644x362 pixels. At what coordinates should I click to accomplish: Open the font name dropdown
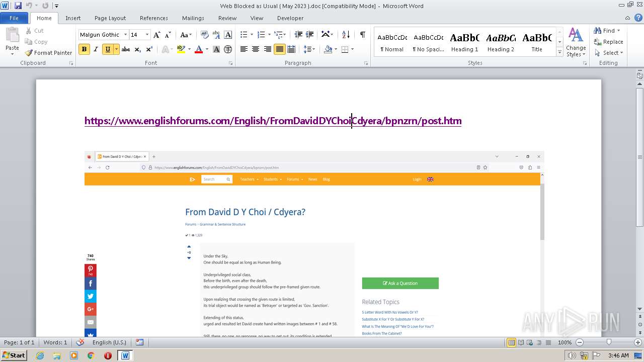[125, 35]
